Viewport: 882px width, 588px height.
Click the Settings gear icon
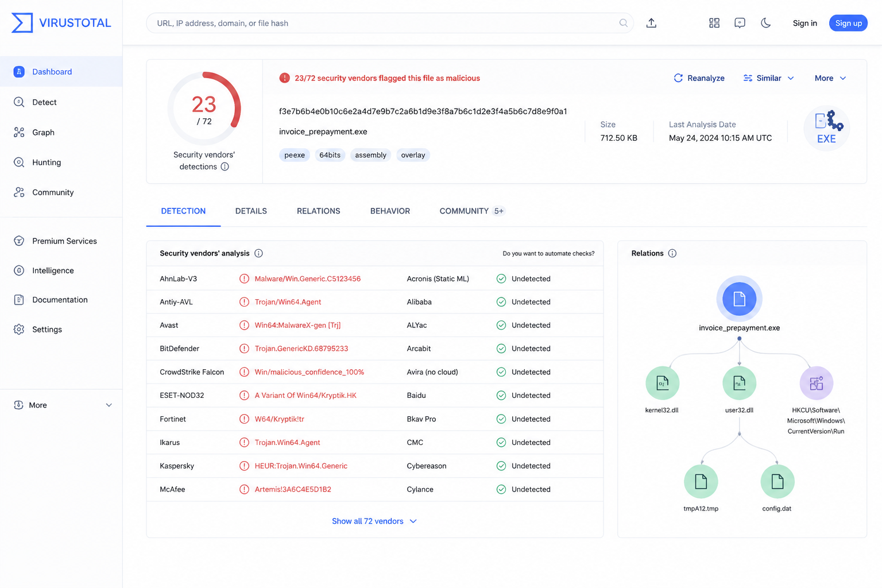(19, 330)
